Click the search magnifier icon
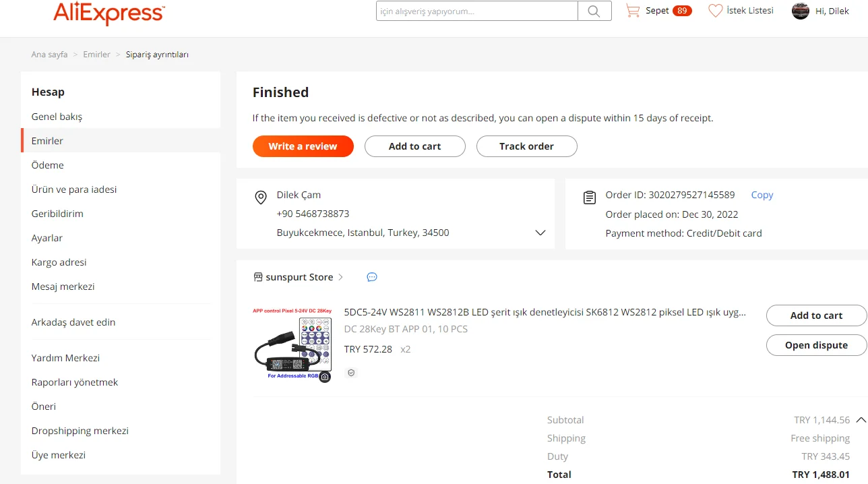Screen dimensions: 868x484 (x=594, y=11)
